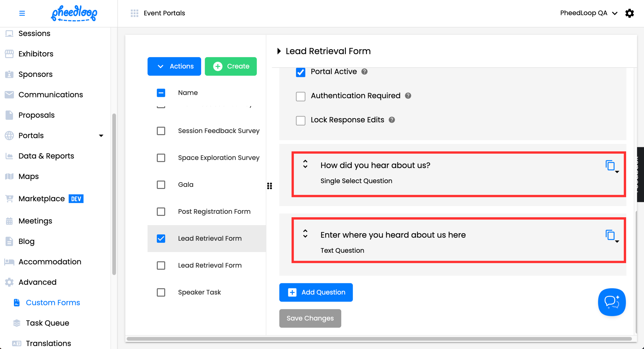The image size is (644, 349).
Task: Open the Actions dropdown
Action: point(174,66)
